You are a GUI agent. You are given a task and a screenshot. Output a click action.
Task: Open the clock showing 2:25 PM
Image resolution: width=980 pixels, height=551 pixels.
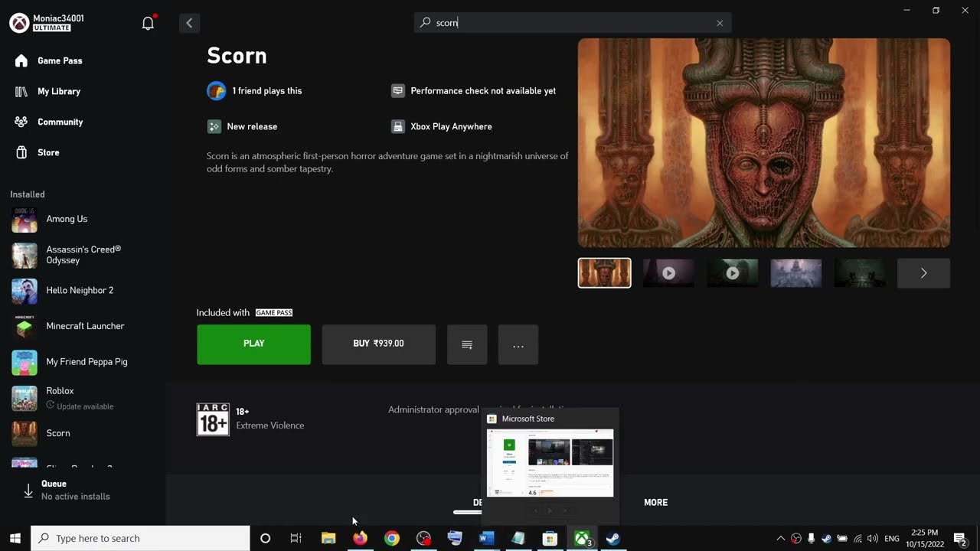click(x=925, y=539)
